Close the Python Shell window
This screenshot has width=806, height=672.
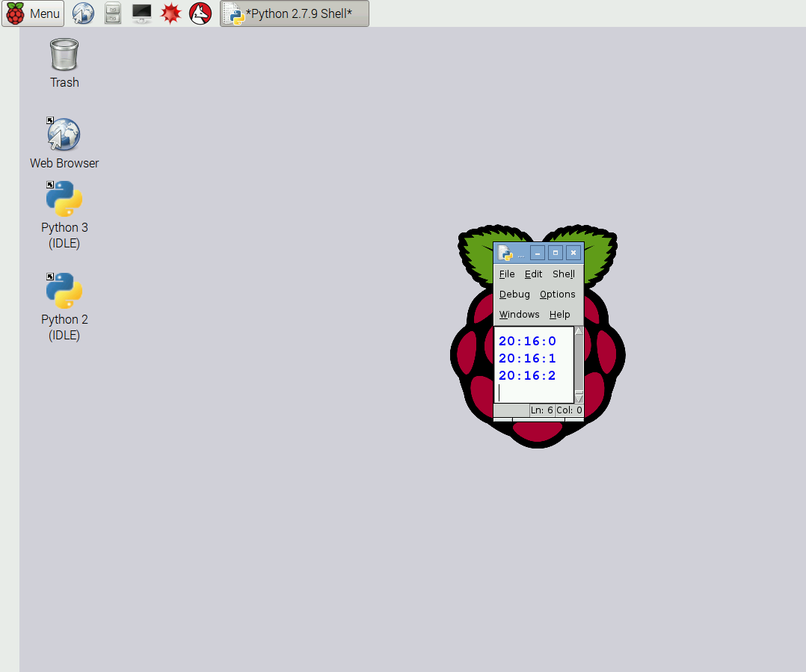pos(573,253)
